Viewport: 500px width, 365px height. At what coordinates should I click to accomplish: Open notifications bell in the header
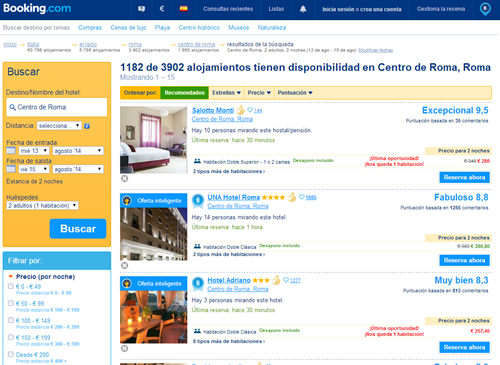tap(303, 9)
